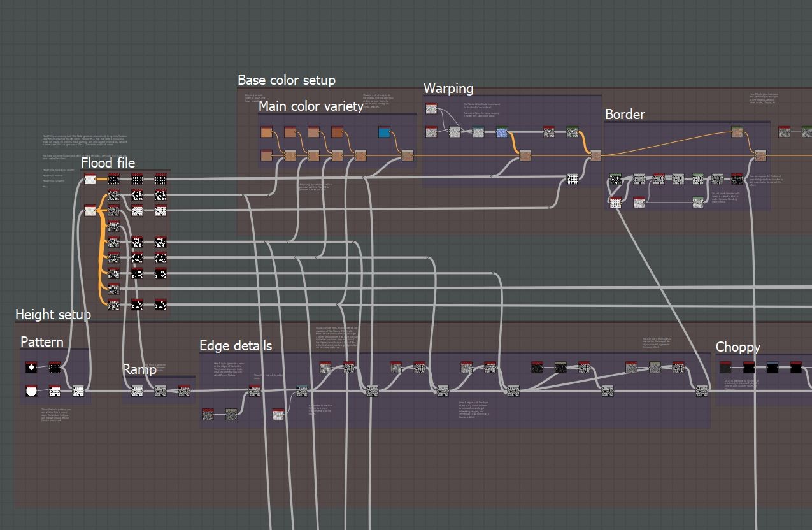Select the white disc shape node in Pattern
The width and height of the screenshot is (812, 530).
pyautogui.click(x=31, y=390)
